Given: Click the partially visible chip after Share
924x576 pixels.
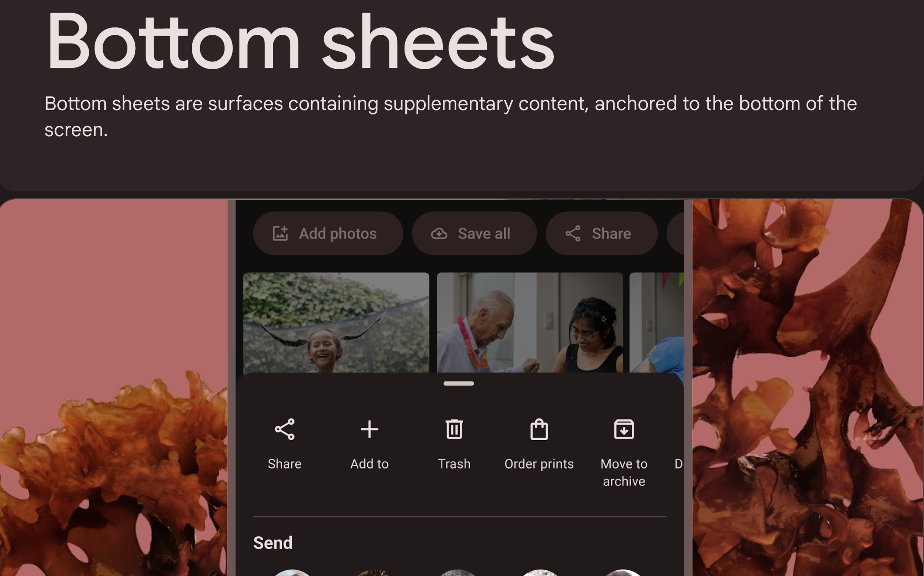Looking at the screenshot, I should [x=676, y=234].
